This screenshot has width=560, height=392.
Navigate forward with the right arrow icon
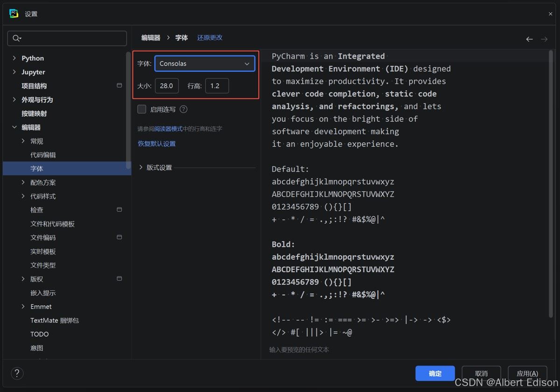tap(544, 39)
